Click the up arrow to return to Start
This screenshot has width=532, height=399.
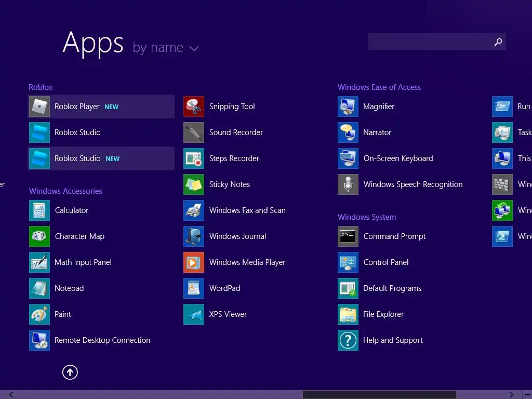point(70,372)
